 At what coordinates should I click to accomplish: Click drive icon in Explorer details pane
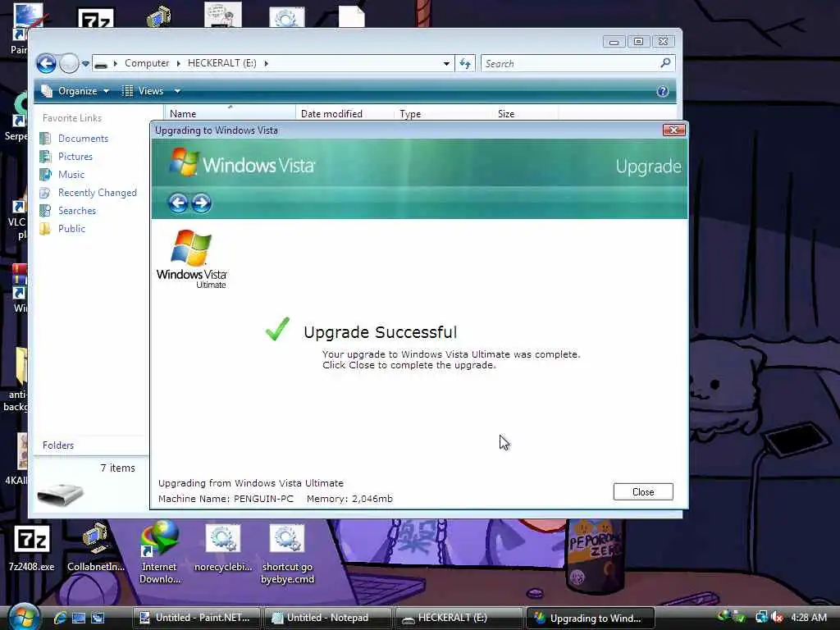(61, 494)
